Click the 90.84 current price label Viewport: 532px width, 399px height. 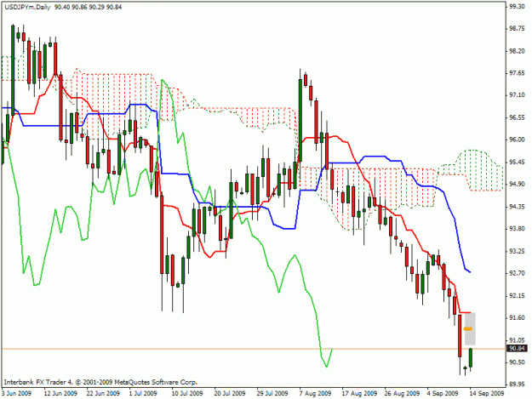(517, 349)
